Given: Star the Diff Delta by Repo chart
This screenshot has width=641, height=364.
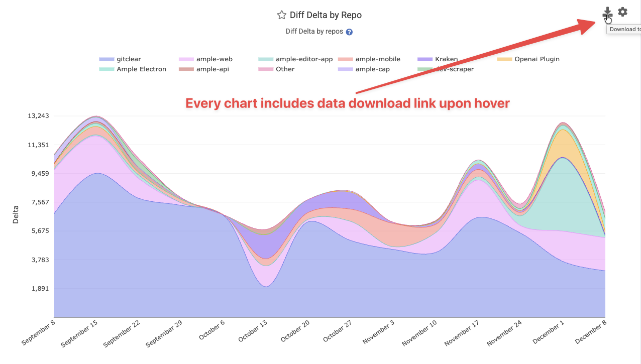Looking at the screenshot, I should 281,15.
